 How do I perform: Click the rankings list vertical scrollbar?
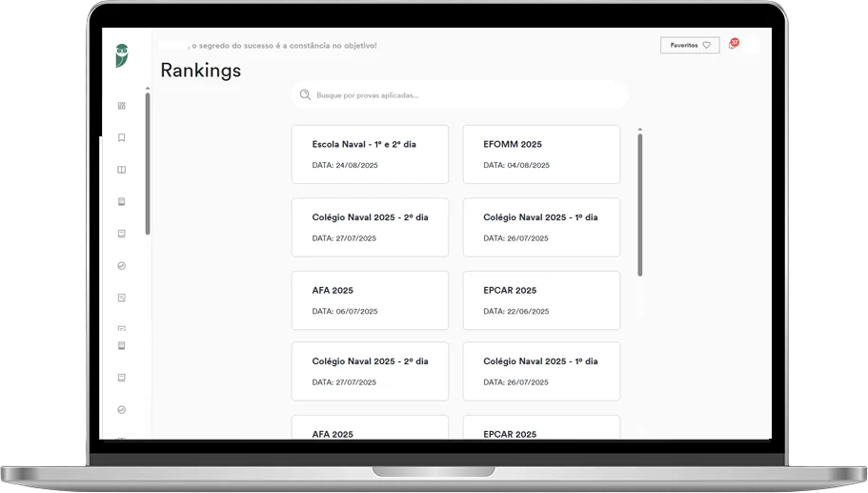tap(639, 205)
